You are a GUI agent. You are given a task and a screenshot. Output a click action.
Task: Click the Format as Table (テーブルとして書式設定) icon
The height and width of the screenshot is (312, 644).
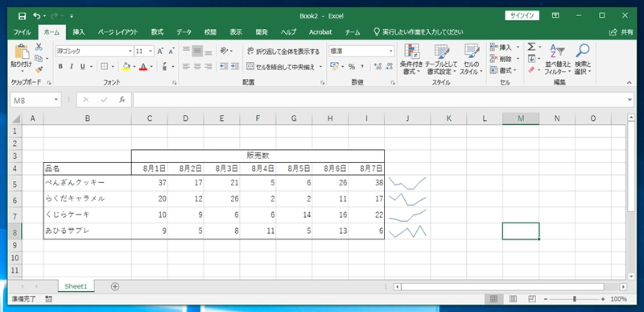pyautogui.click(x=441, y=51)
